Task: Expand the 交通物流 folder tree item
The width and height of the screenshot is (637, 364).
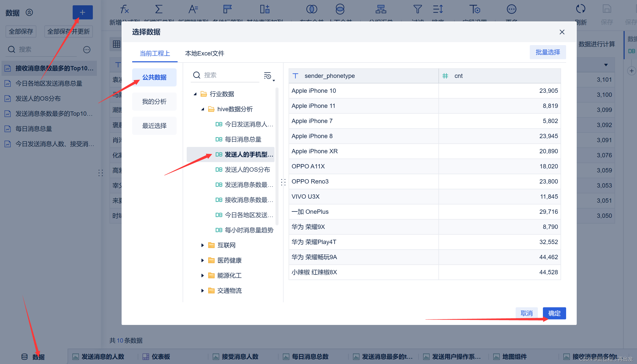Action: (x=203, y=290)
